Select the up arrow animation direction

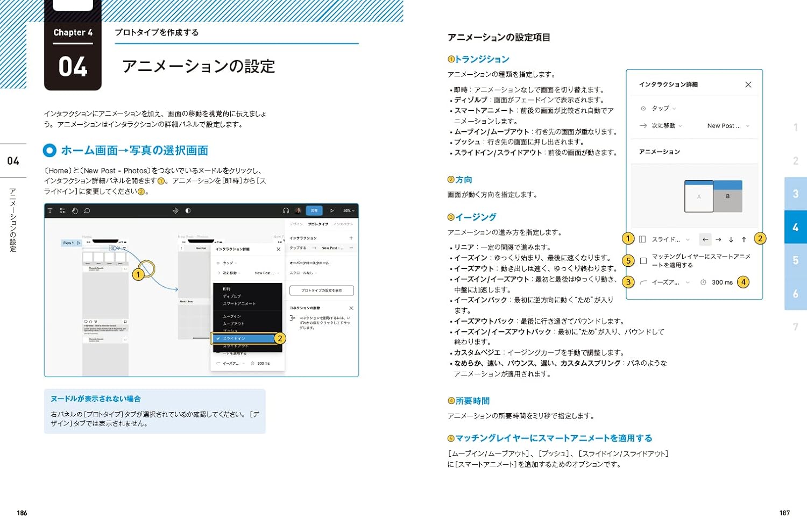click(x=744, y=239)
